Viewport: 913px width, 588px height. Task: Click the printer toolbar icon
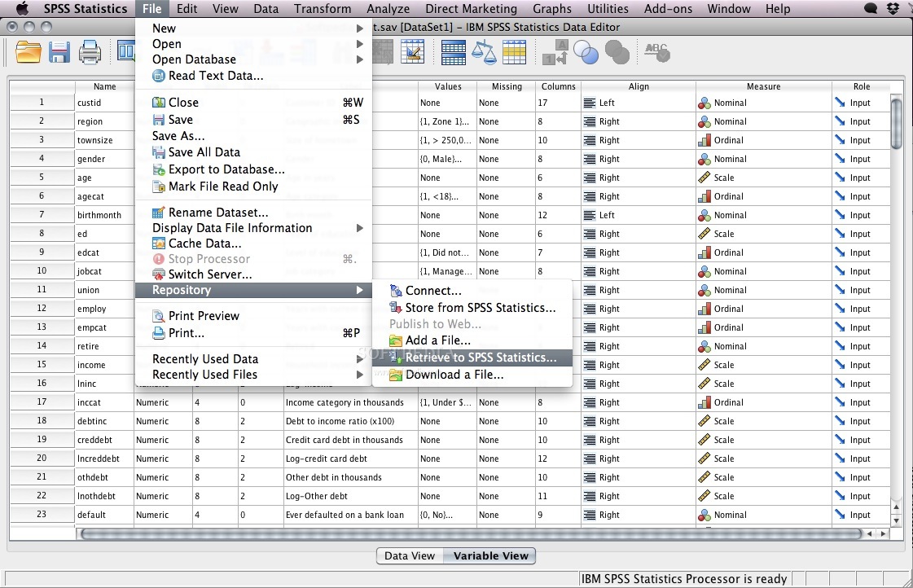click(90, 52)
